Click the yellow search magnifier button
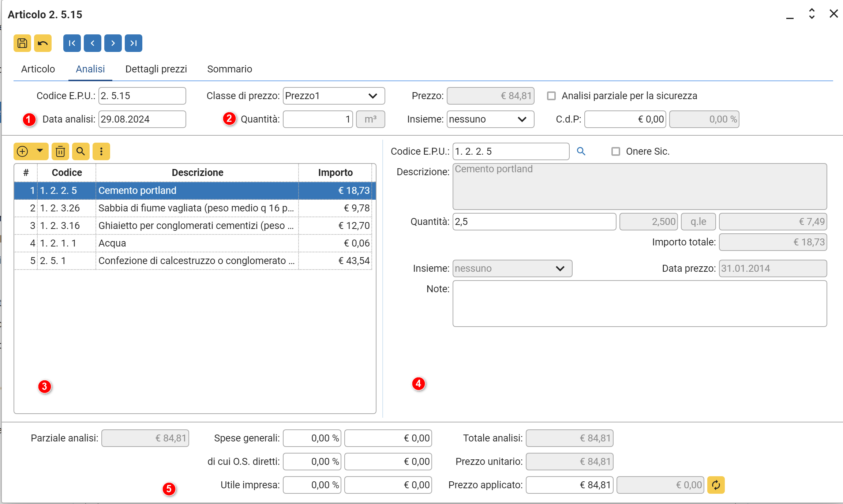 click(x=81, y=151)
